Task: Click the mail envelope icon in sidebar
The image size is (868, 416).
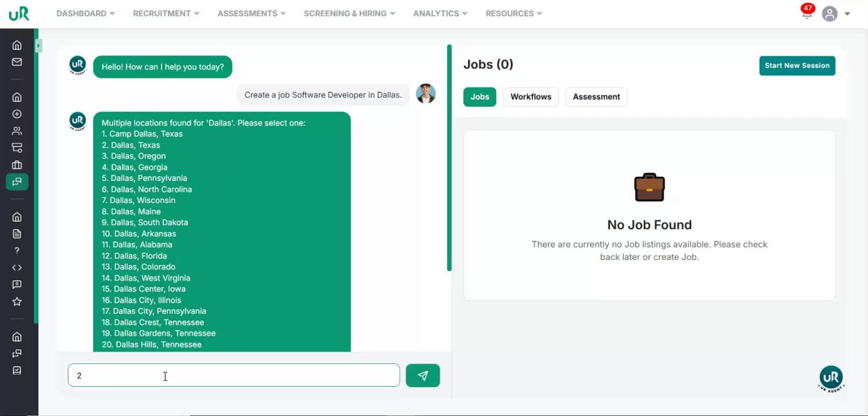Action: 17,62
